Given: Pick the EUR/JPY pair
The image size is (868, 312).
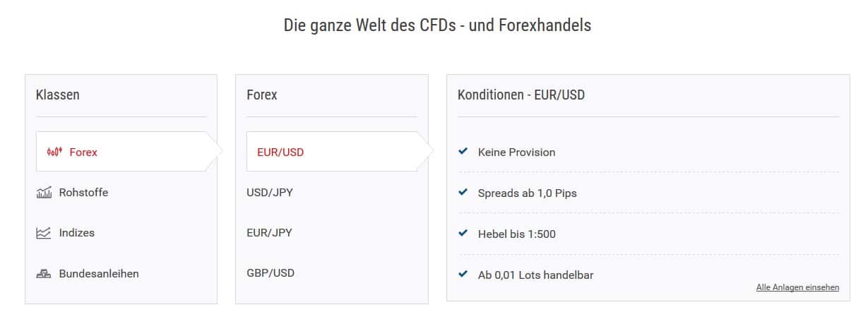Looking at the screenshot, I should [x=332, y=232].
